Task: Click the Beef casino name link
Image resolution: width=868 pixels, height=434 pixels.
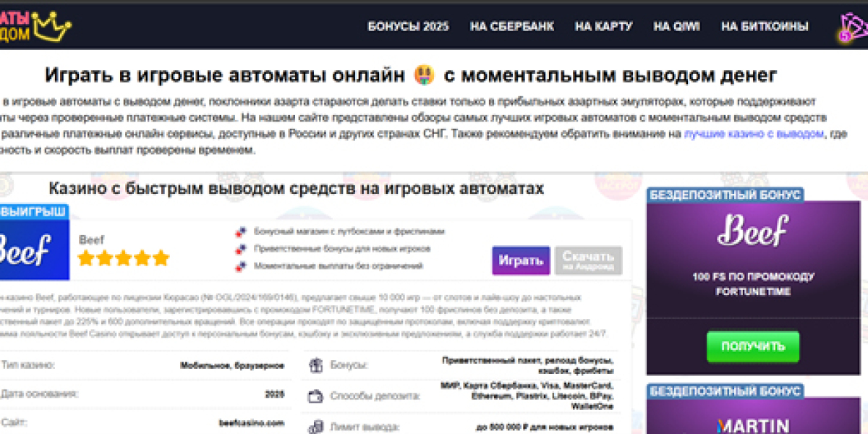Action: [92, 239]
